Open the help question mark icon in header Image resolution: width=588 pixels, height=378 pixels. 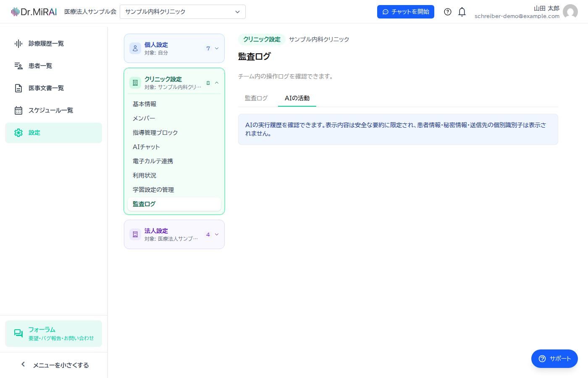click(448, 12)
